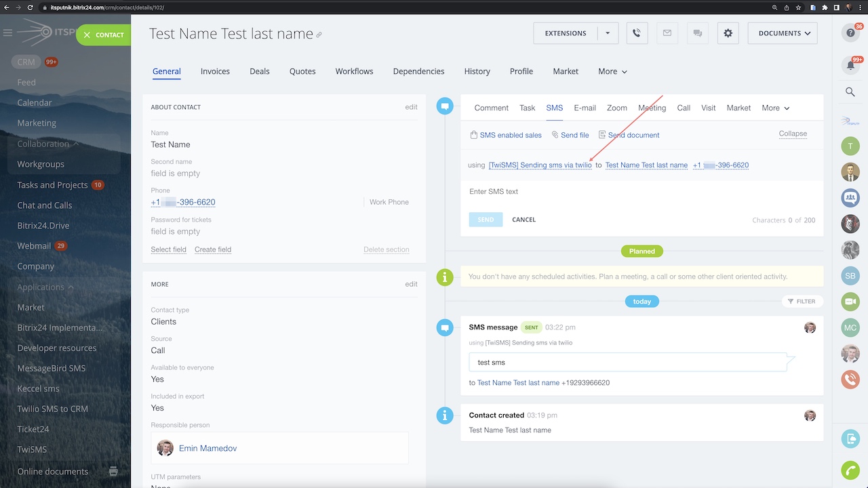Image resolution: width=868 pixels, height=488 pixels.
Task: Click the email envelope icon in the header
Action: (x=667, y=33)
